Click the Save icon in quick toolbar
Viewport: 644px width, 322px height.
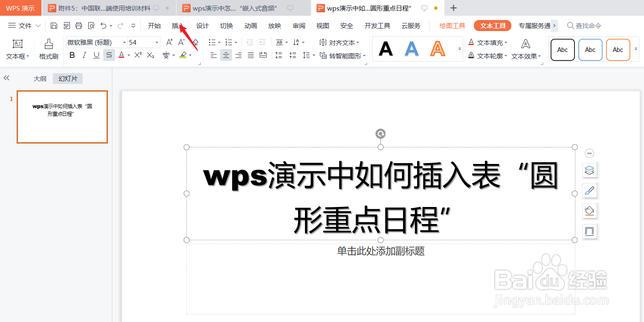tap(54, 26)
